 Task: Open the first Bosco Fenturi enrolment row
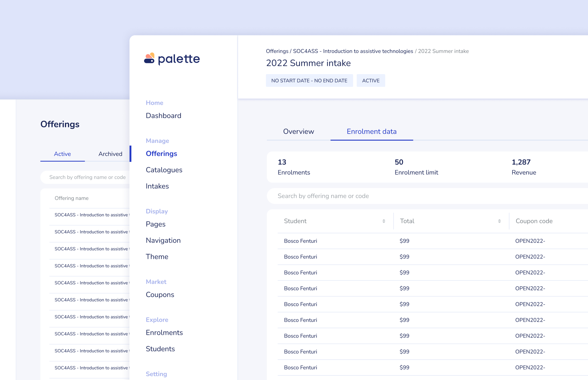(301, 241)
